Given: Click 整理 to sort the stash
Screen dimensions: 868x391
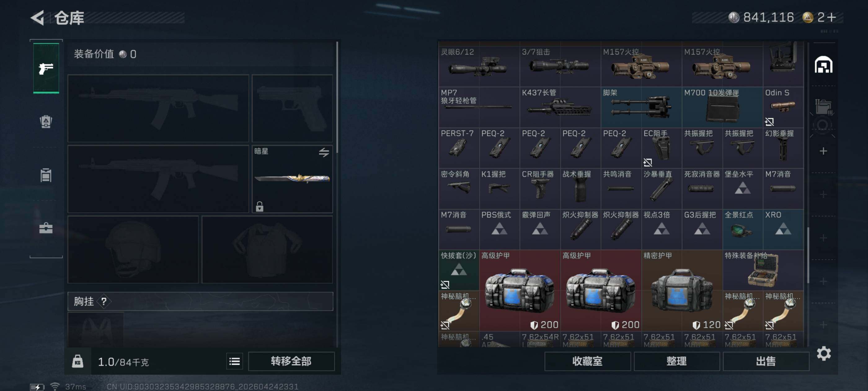Looking at the screenshot, I should pyautogui.click(x=677, y=361).
